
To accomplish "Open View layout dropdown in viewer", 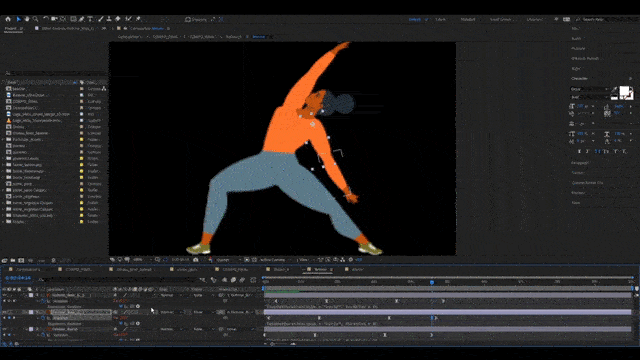I will [306, 260].
